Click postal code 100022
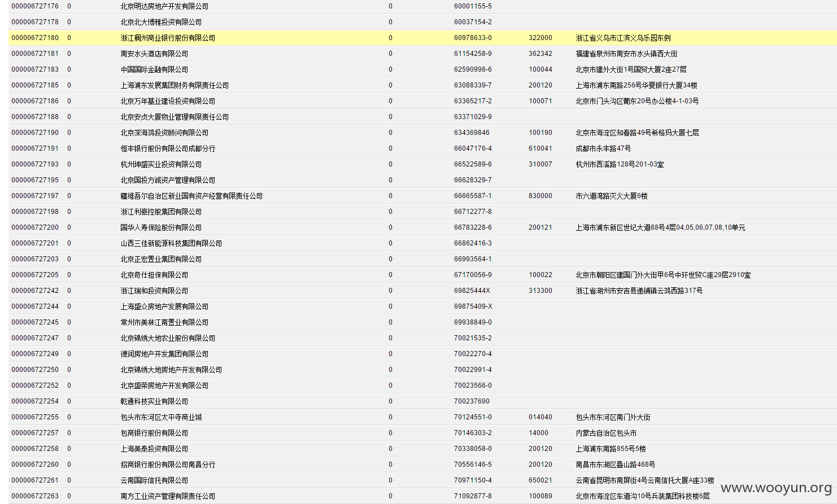This screenshot has width=837, height=504. 540,275
